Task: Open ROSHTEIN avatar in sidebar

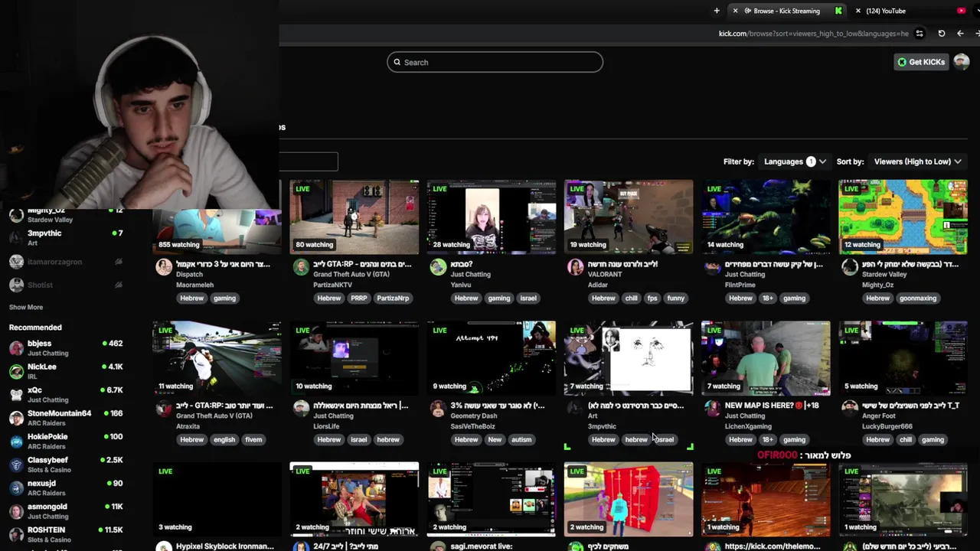Action: click(16, 534)
